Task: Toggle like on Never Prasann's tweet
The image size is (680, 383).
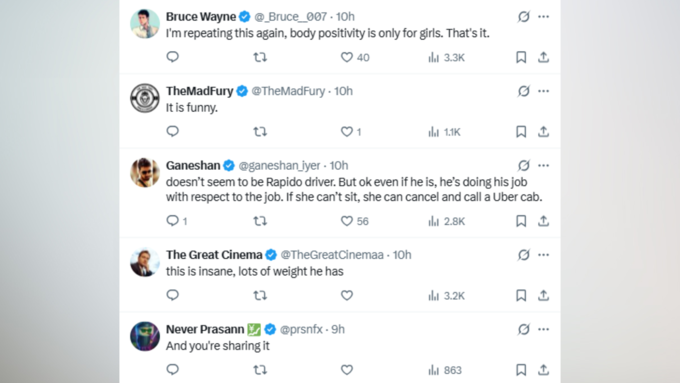Action: 347,370
